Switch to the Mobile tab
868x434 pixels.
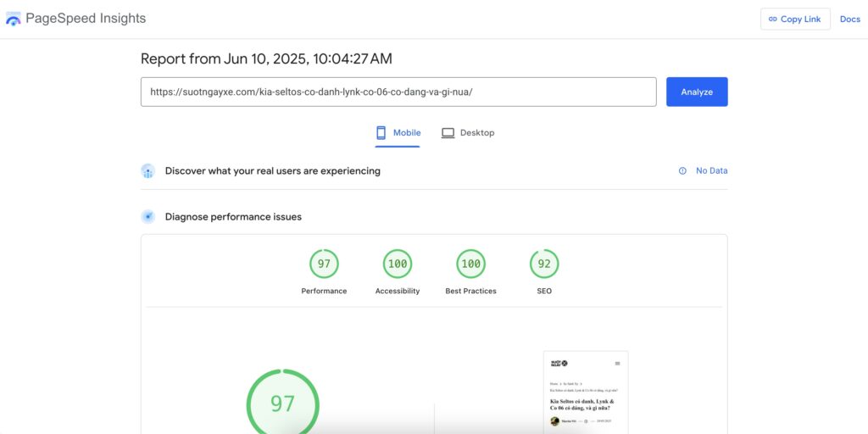coord(398,133)
